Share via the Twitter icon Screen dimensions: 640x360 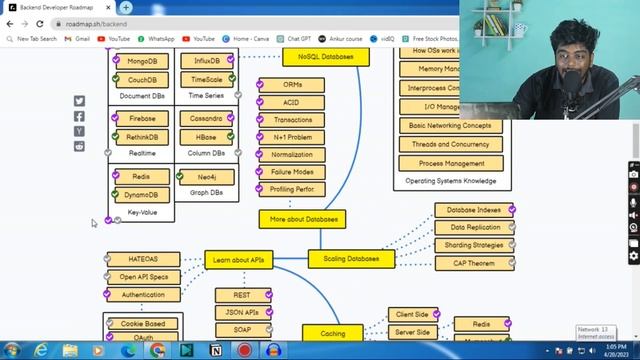80,100
